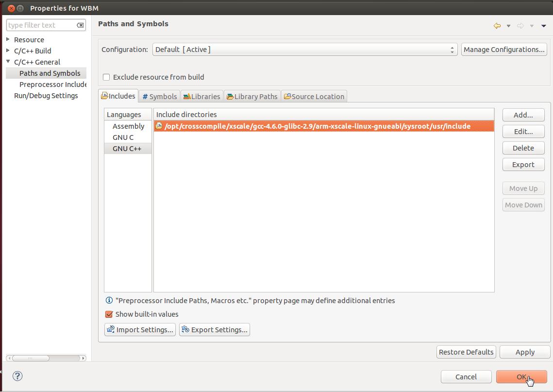Click the clear filter icon in filter box

point(80,25)
